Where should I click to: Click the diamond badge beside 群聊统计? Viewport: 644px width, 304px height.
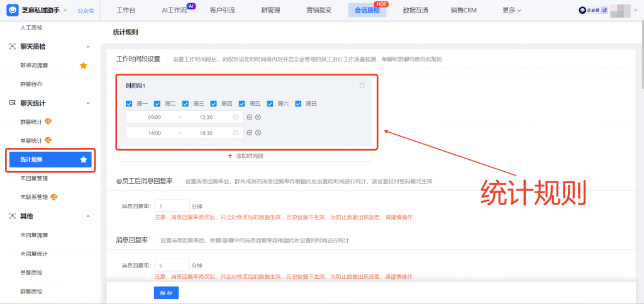[x=48, y=121]
